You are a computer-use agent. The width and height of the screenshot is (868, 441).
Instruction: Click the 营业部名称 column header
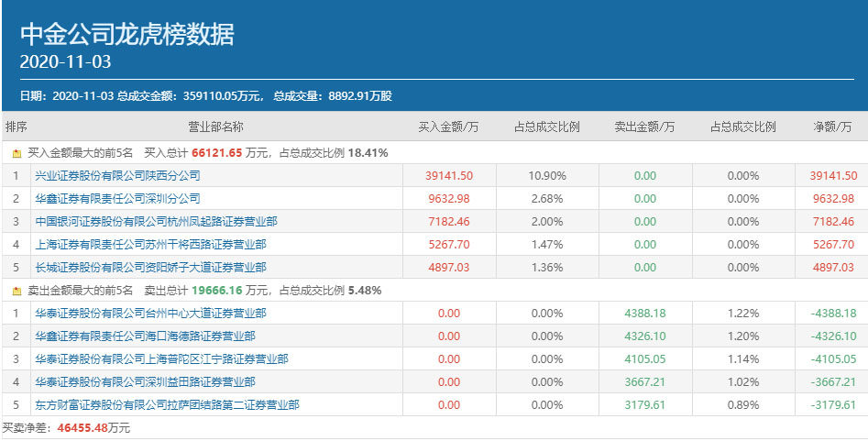(x=215, y=127)
